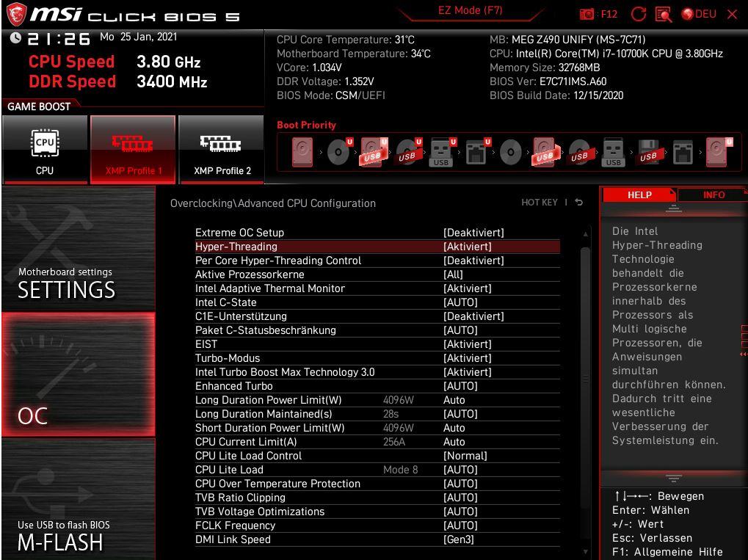The image size is (748, 560).
Task: Toggle the Turbo-Modus setting
Action: [377, 358]
